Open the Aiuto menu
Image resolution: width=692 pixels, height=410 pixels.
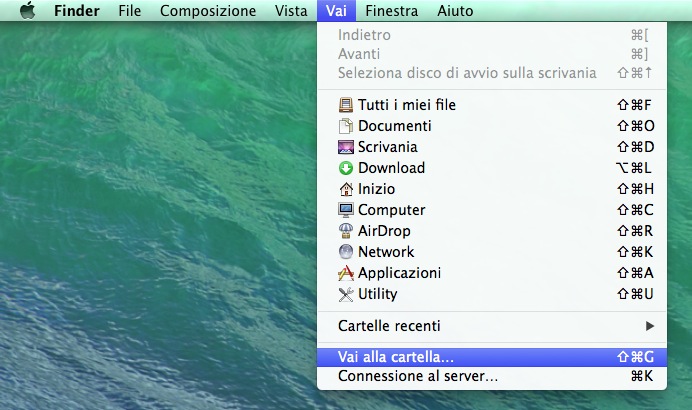tap(455, 11)
